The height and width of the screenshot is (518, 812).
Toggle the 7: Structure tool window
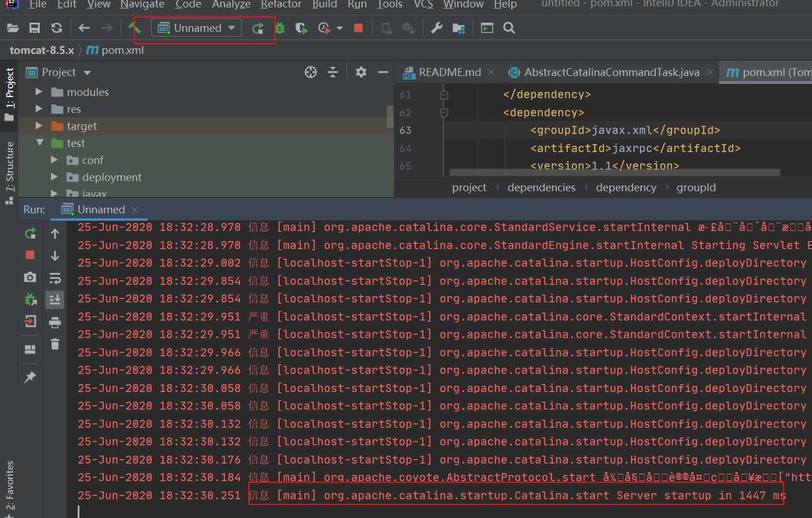(9, 173)
